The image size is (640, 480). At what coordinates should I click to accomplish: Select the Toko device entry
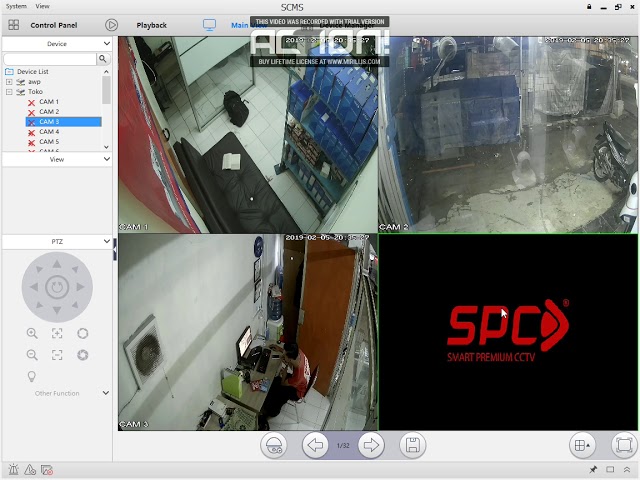pos(35,91)
